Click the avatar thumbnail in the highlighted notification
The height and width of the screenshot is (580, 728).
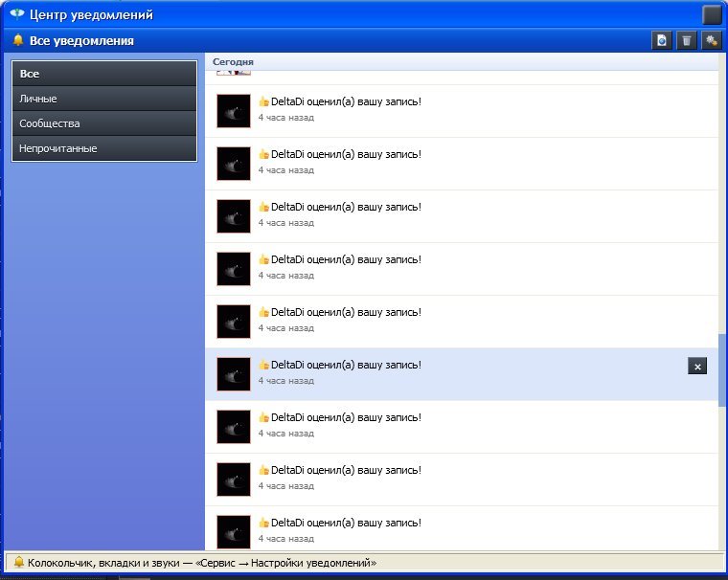point(234,374)
